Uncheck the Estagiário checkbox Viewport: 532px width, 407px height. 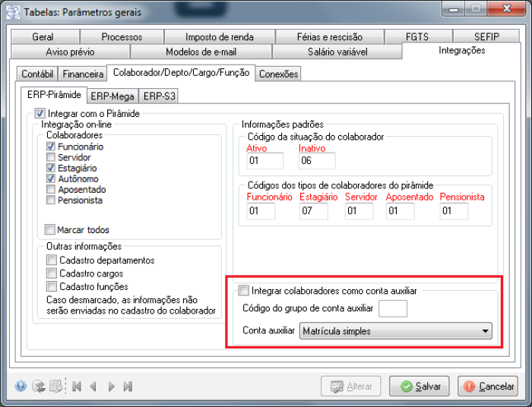(x=51, y=168)
